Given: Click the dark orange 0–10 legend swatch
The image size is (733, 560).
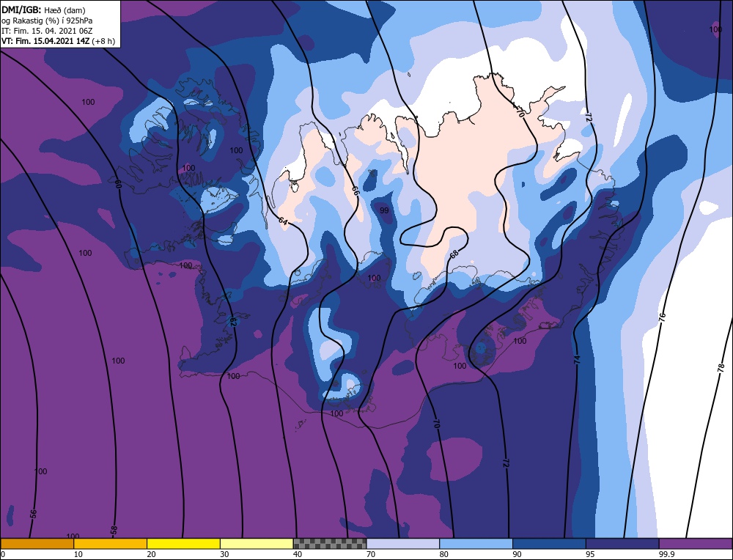Looking at the screenshot, I should coord(37,544).
